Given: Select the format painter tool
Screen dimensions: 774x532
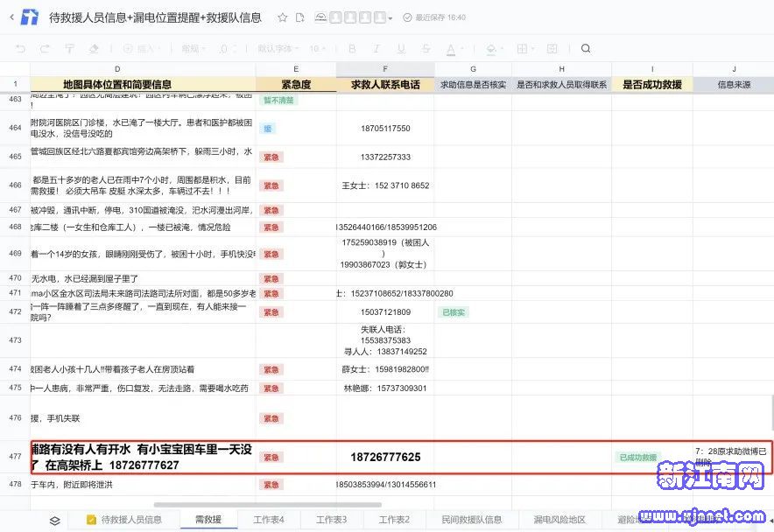Looking at the screenshot, I should click(x=69, y=48).
